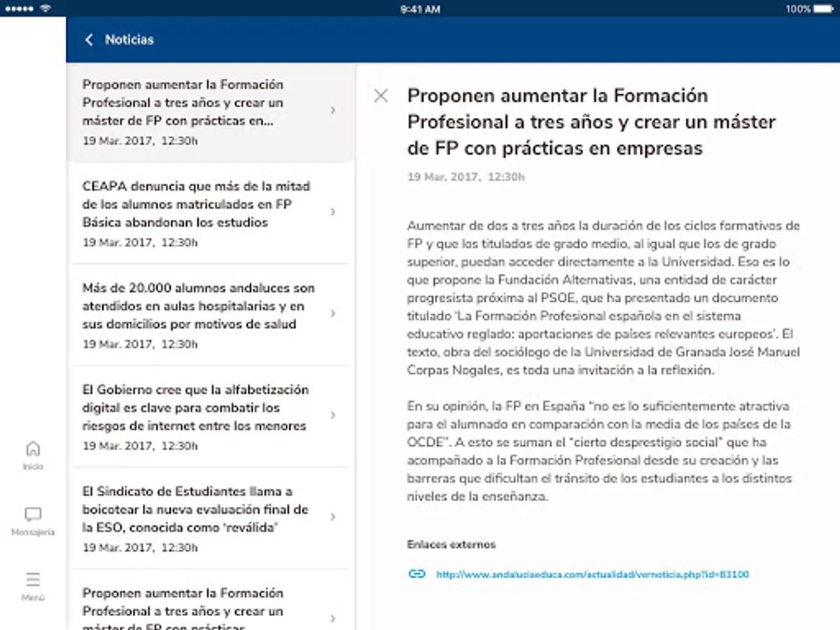Open the Mensajería chat icon

coord(33,515)
